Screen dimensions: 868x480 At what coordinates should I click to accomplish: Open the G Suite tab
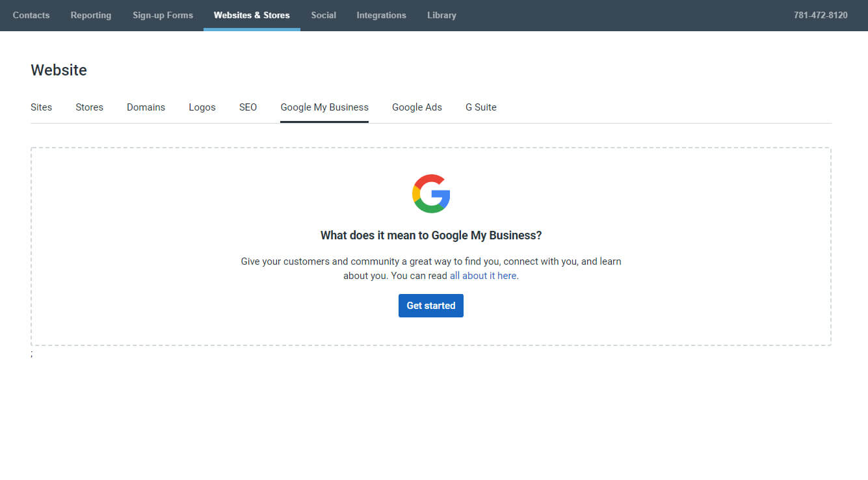pyautogui.click(x=481, y=107)
